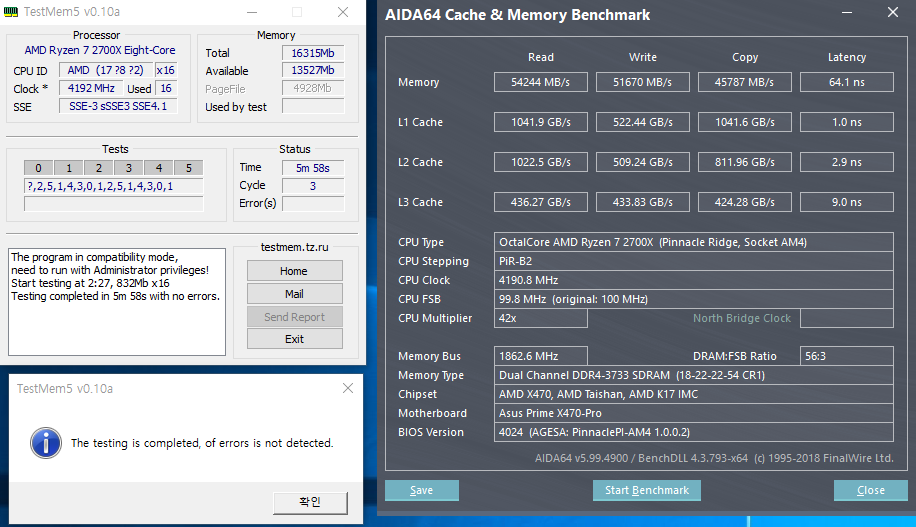916x527 pixels.
Task: Click the Home button in TestMem5
Action: 294,271
